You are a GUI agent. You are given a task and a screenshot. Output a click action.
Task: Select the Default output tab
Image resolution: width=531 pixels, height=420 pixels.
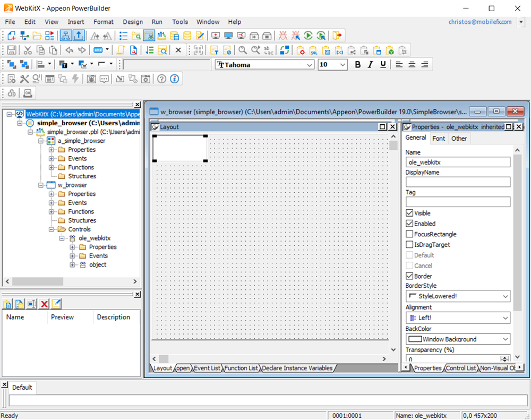22,387
